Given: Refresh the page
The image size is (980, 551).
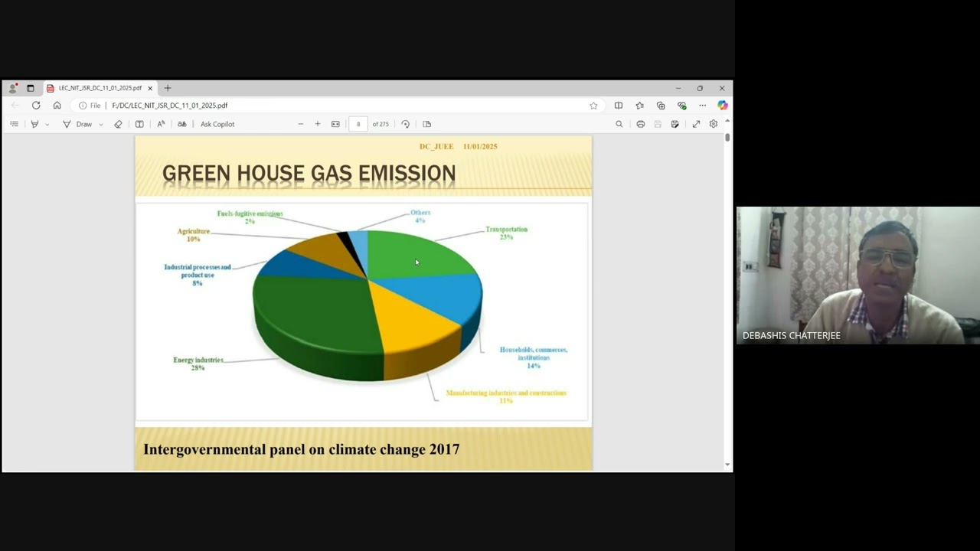Looking at the screenshot, I should point(36,106).
